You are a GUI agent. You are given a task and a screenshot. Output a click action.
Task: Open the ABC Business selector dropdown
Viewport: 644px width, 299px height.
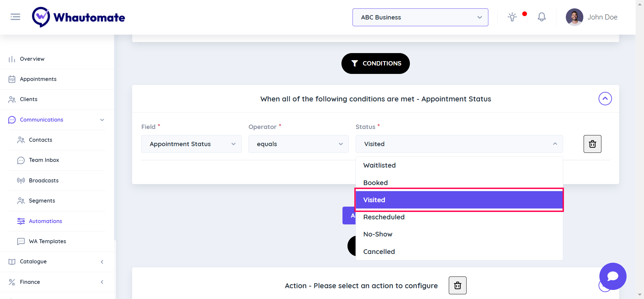[x=420, y=17]
